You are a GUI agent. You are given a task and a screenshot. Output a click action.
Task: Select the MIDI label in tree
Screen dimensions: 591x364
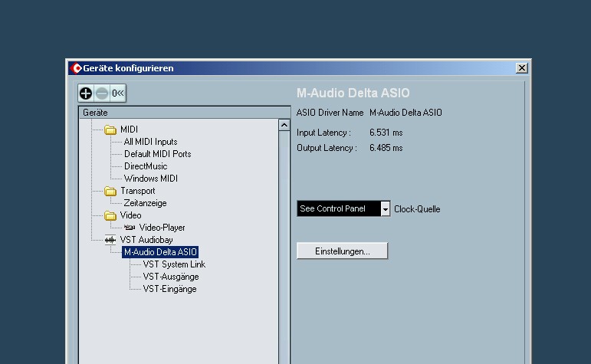pos(129,130)
